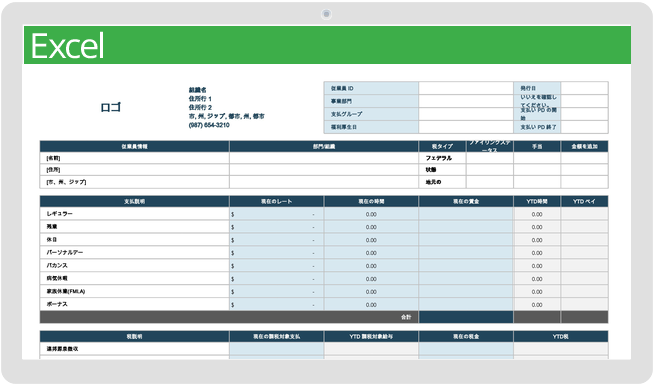Click the 住所行 2 address line
The image size is (654, 385).
[x=200, y=108]
